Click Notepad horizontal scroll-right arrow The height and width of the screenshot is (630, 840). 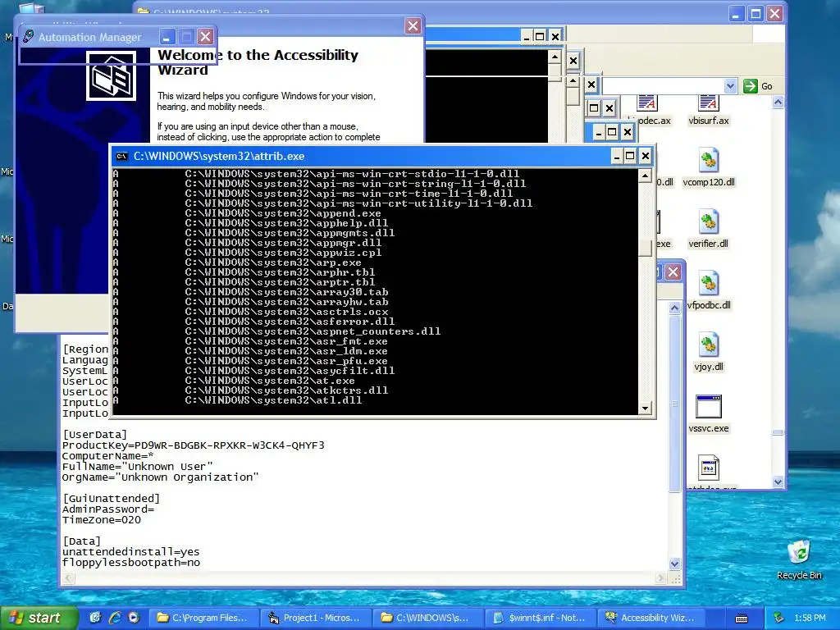coord(661,578)
